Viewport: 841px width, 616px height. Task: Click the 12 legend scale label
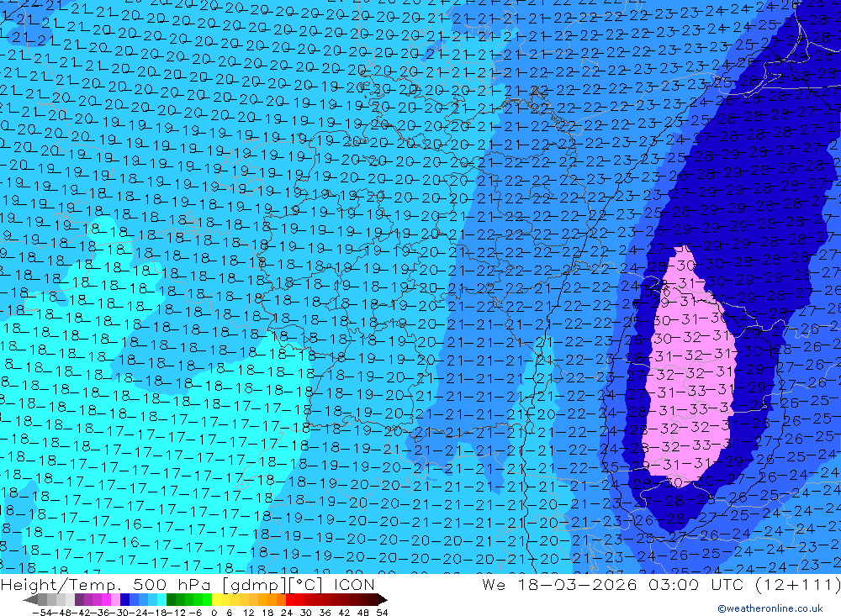click(x=249, y=613)
